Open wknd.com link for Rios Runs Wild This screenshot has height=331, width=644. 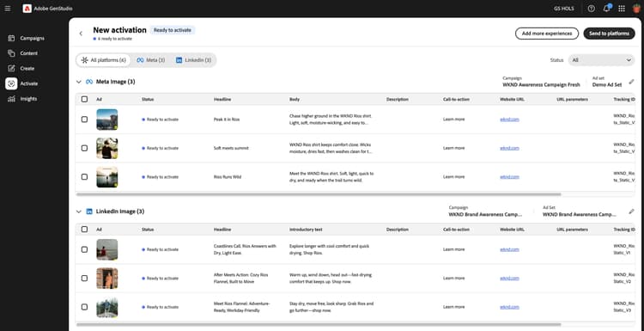pyautogui.click(x=509, y=177)
